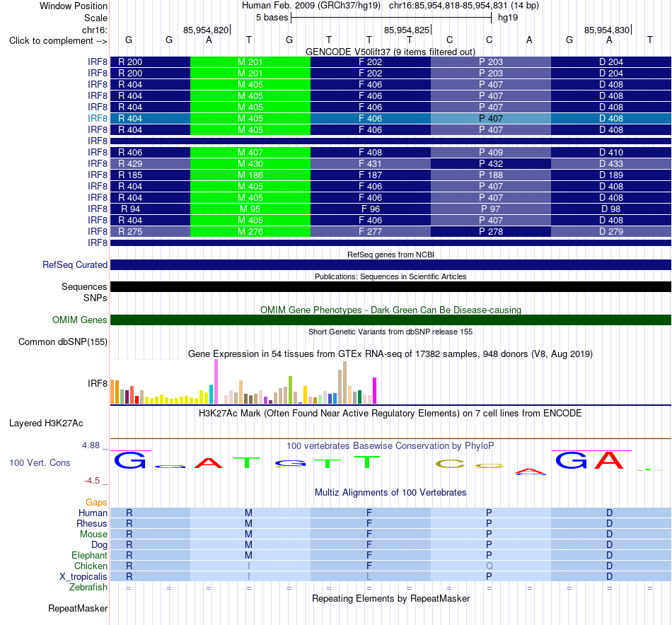
Task: Open the H3K27Ac Mark track title
Action: tap(390, 414)
